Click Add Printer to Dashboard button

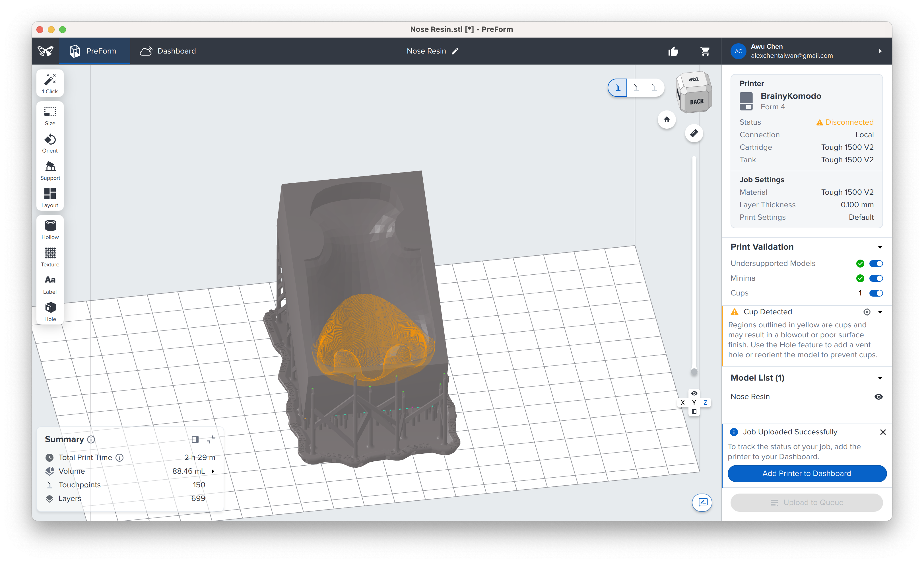coord(807,473)
